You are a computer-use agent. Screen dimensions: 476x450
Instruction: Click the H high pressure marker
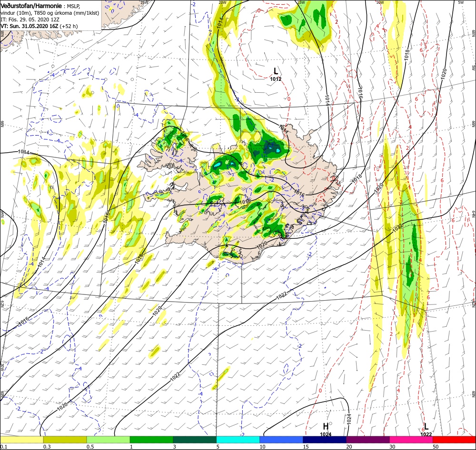click(x=326, y=426)
